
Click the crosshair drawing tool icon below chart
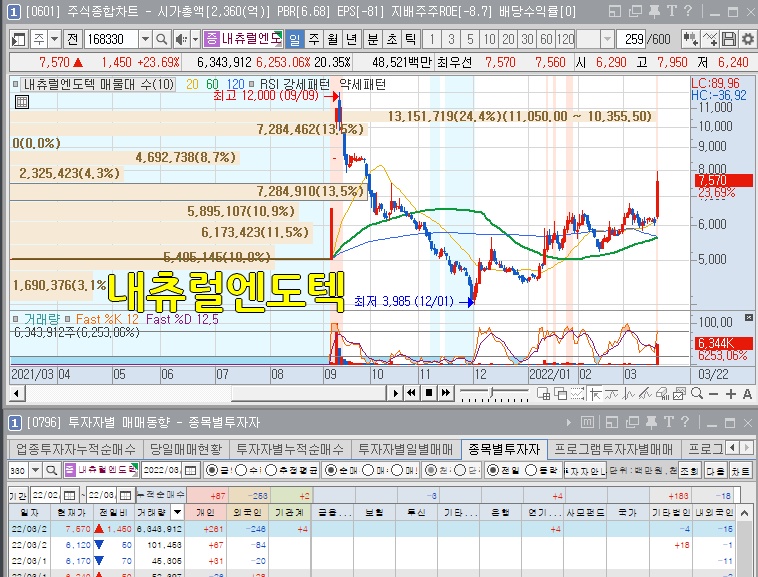coord(595,394)
